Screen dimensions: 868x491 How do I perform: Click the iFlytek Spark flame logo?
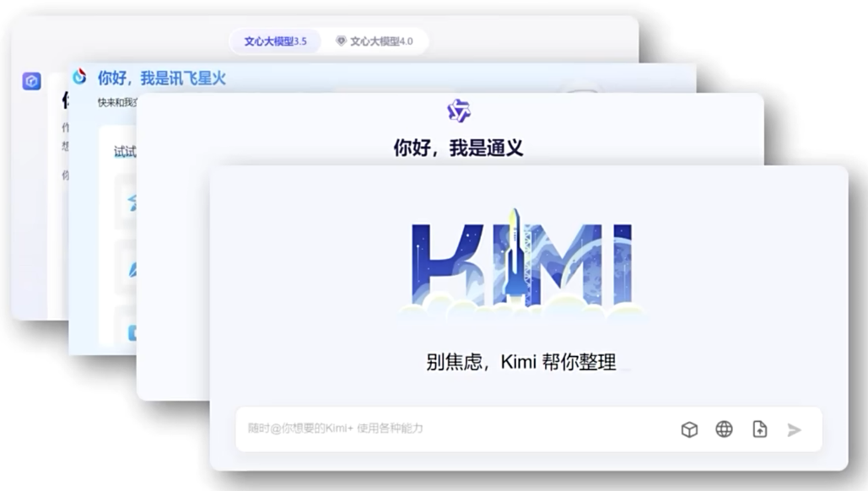pyautogui.click(x=79, y=77)
